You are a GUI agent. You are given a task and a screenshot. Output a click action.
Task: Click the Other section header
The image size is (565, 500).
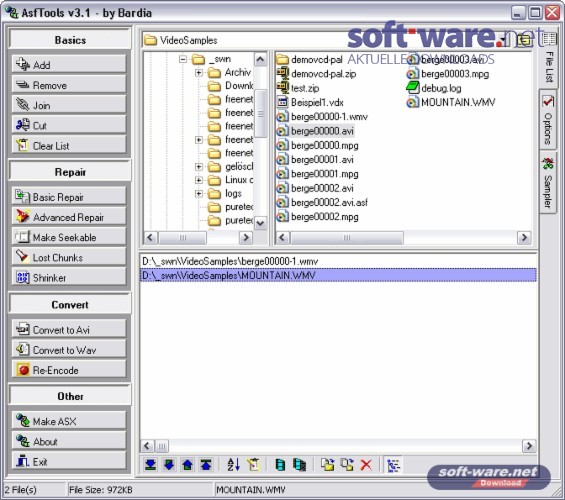[x=70, y=396]
